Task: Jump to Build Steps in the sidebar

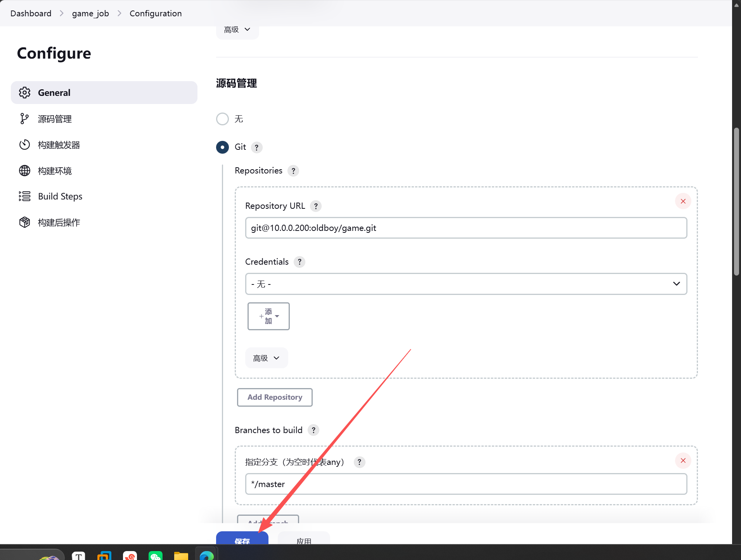Action: point(60,196)
